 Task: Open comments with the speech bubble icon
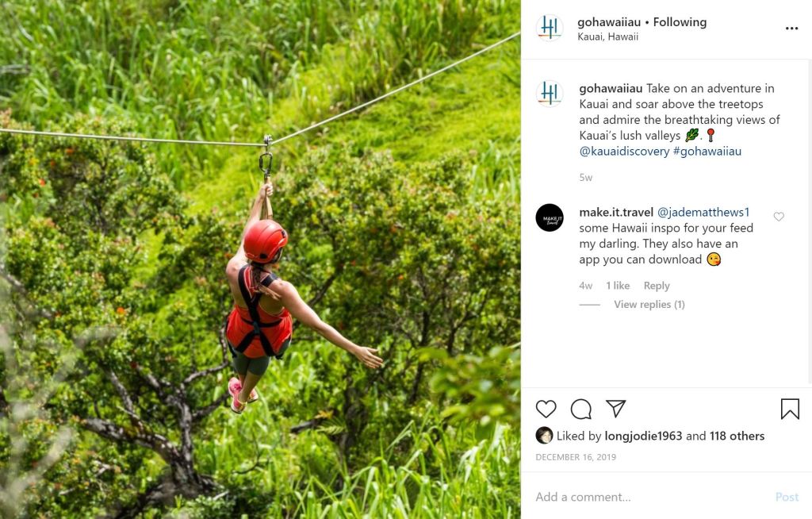point(581,409)
